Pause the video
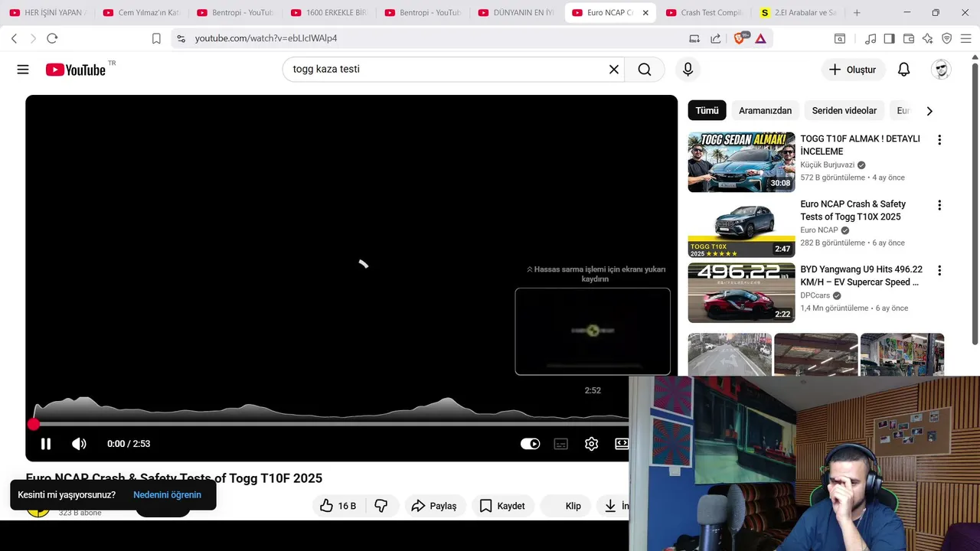980x551 pixels. click(46, 444)
